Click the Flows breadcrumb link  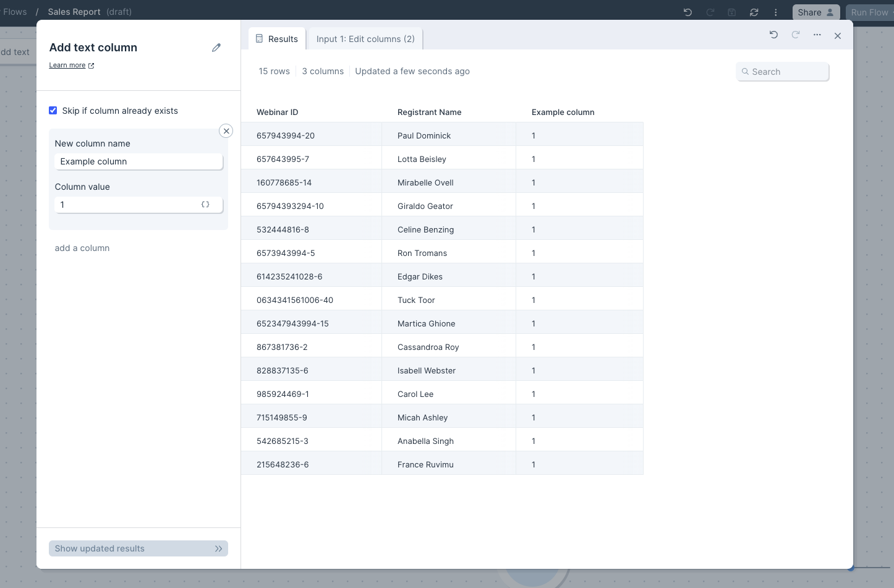(15, 12)
